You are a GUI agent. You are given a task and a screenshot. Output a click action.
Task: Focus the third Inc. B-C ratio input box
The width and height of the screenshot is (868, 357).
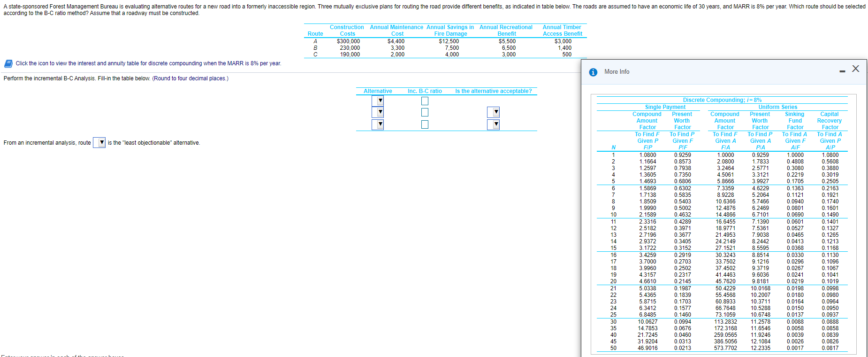coord(425,124)
